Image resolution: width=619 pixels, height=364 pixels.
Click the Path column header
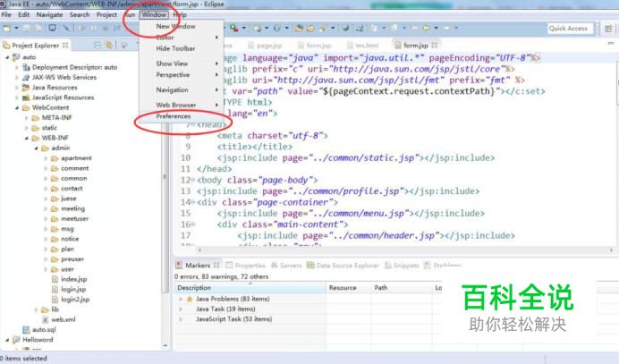tap(402, 287)
